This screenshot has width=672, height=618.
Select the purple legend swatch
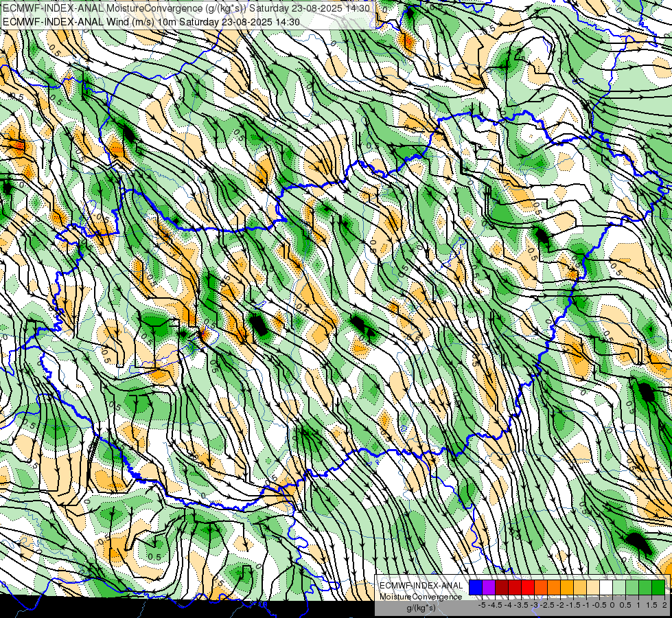click(489, 587)
